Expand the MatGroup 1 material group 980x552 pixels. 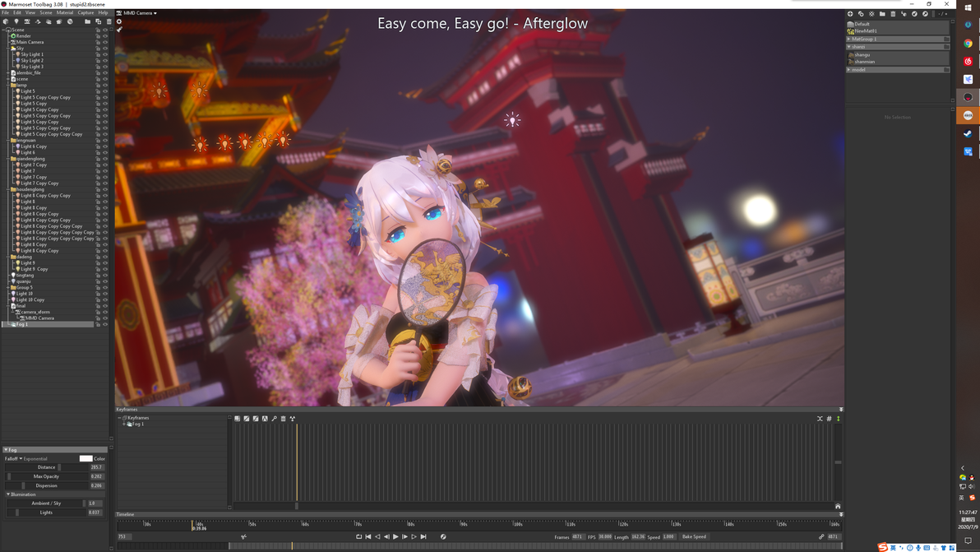click(848, 39)
